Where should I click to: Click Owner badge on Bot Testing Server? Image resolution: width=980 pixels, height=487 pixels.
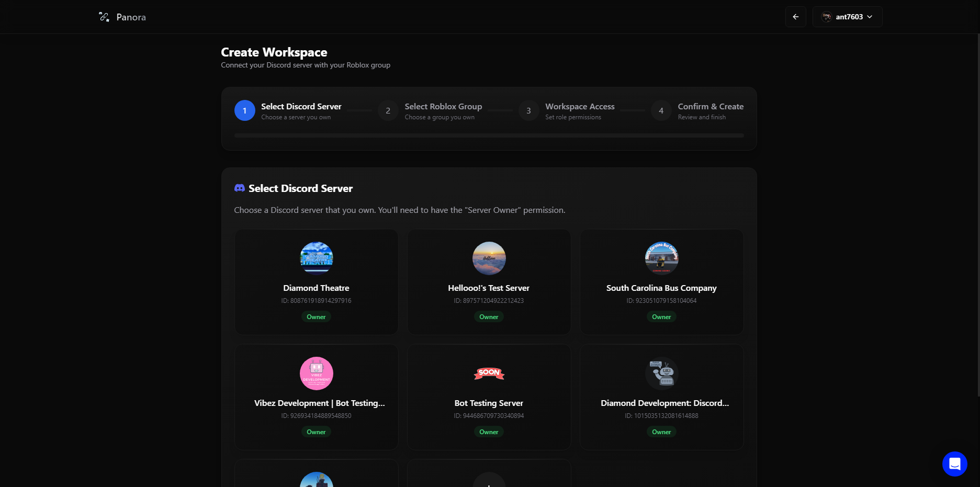489,432
